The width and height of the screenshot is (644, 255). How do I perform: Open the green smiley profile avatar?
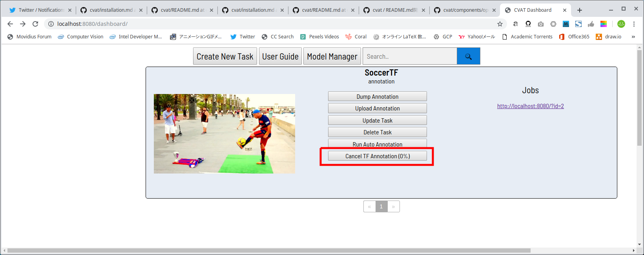(x=621, y=24)
